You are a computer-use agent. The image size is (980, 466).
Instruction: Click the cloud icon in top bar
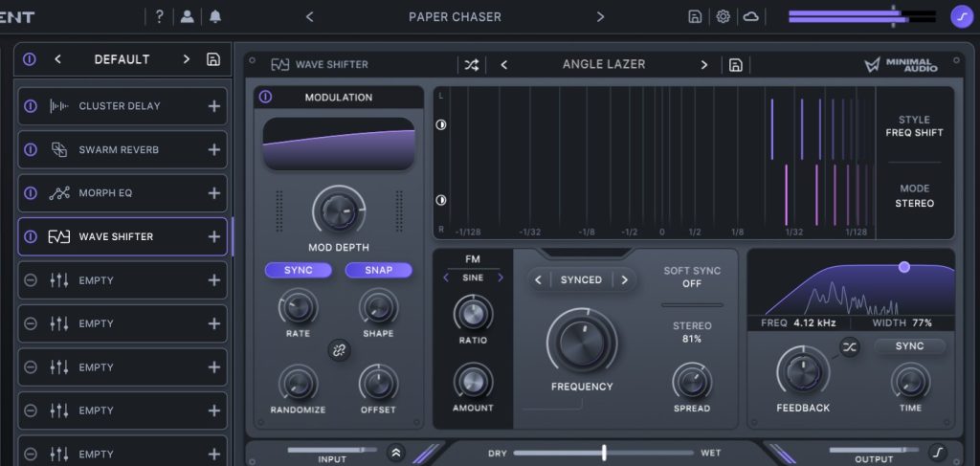[751, 17]
